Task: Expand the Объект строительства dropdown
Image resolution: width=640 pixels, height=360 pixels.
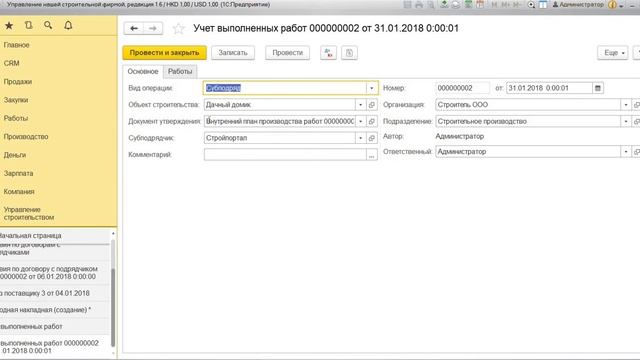Action: click(360, 105)
